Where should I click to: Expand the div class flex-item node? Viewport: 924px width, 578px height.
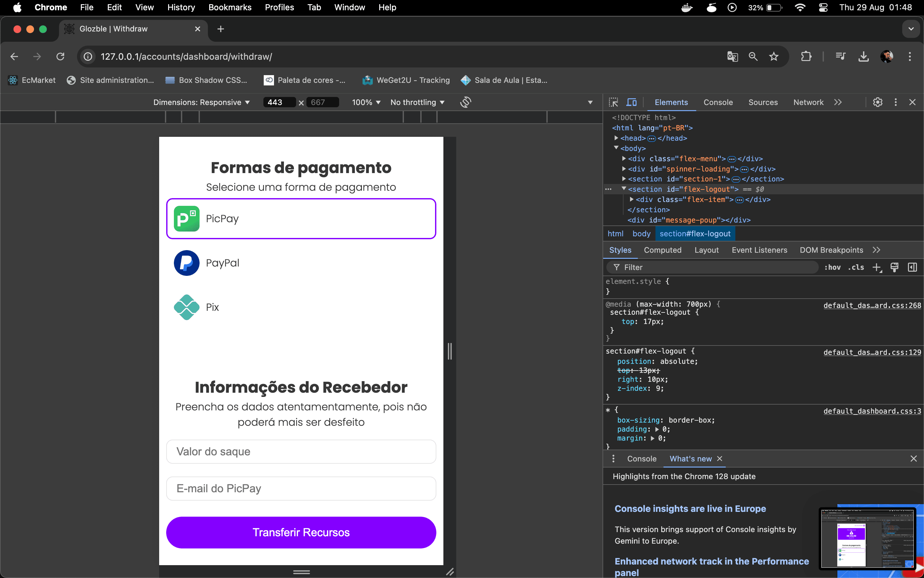pos(631,199)
